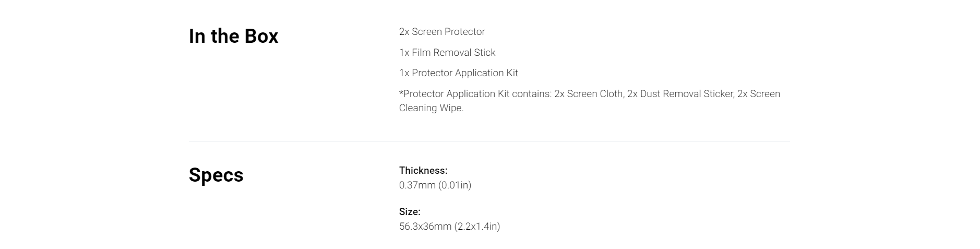This screenshot has height=249, width=980.
Task: Click the "2x Screen Protector" line
Action: tap(442, 32)
